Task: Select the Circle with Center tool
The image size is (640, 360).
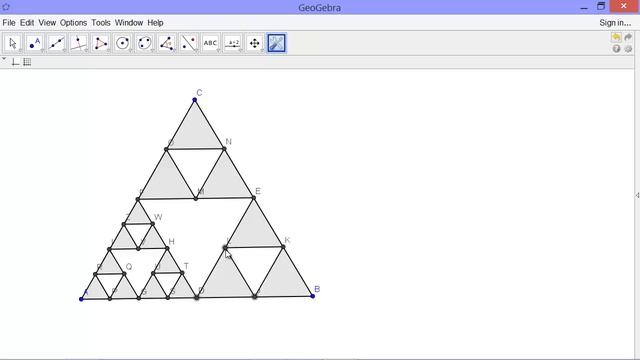Action: [x=122, y=43]
